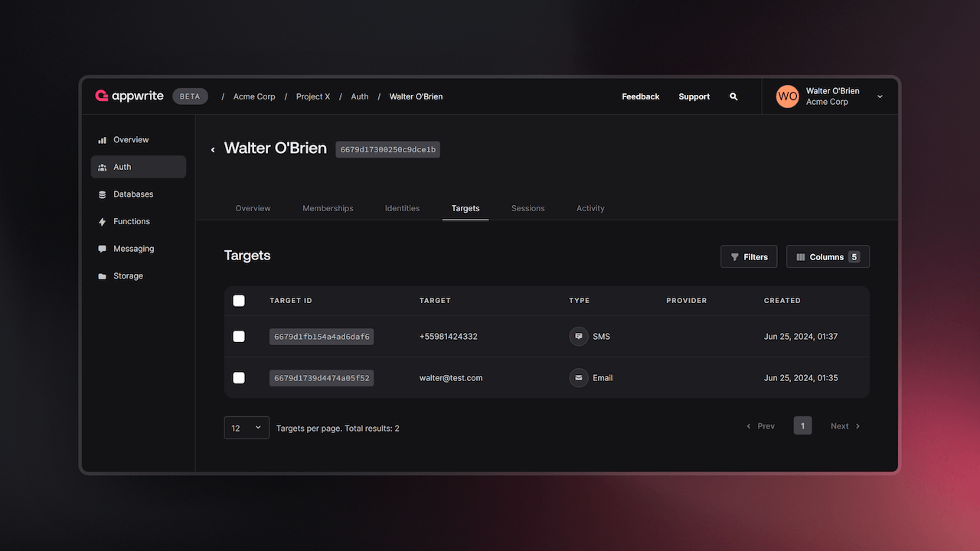Switch to the Sessions tab
The height and width of the screenshot is (551, 980).
click(528, 208)
